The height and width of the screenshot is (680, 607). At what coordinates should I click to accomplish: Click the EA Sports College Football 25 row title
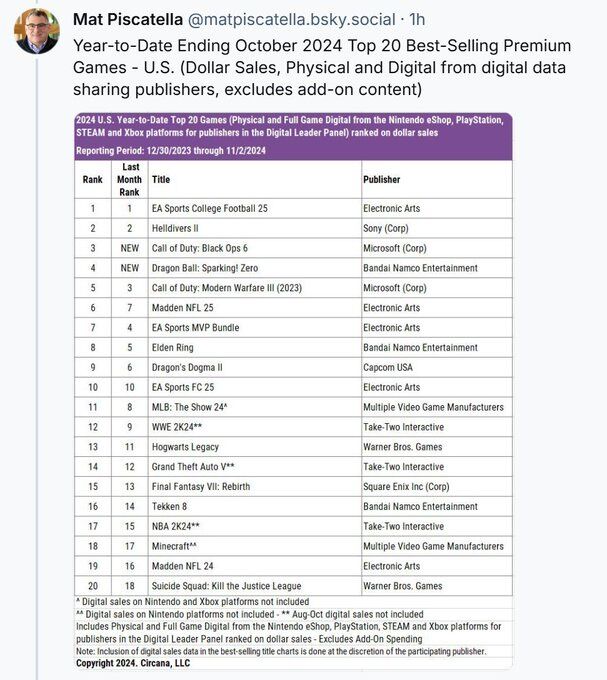[x=209, y=208]
